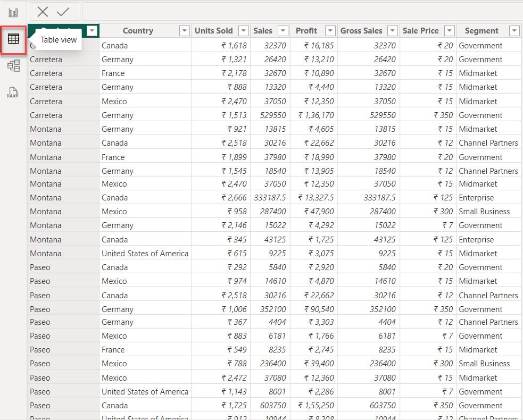
Task: Click Gross Sales cell 603750
Action: point(383,405)
